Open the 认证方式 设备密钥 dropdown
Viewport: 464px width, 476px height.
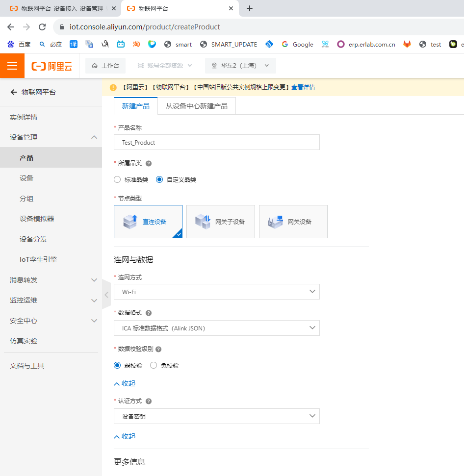point(216,416)
